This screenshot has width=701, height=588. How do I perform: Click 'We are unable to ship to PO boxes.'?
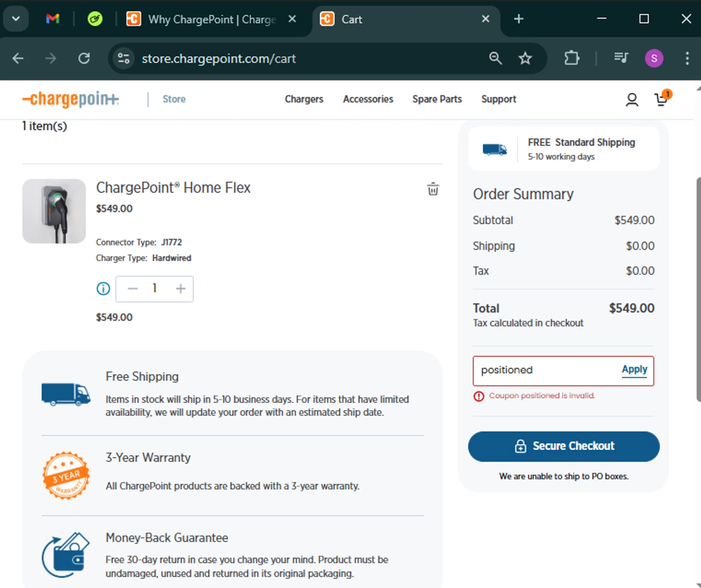tap(564, 476)
